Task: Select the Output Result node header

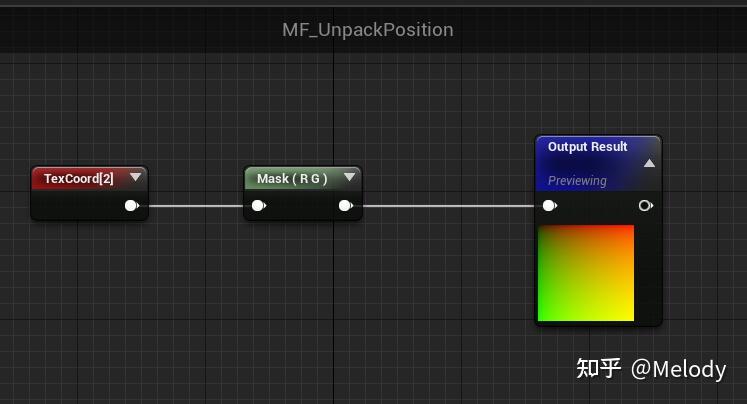Action: [x=588, y=147]
